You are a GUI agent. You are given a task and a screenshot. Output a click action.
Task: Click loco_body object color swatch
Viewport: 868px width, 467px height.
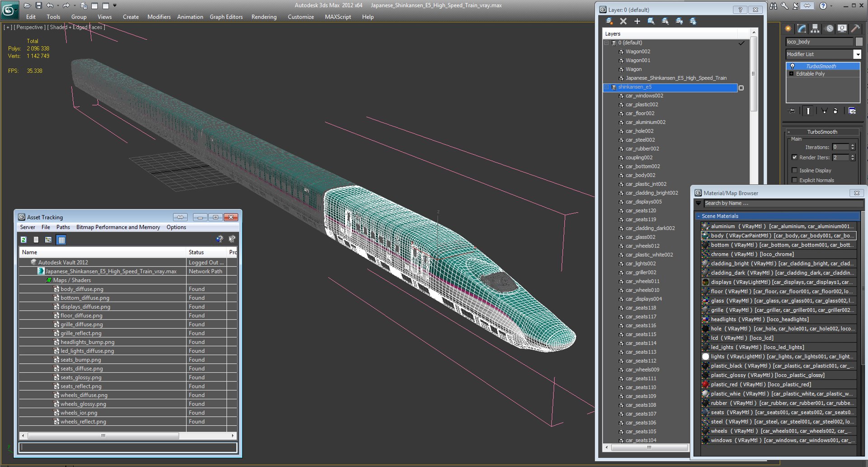pos(859,42)
